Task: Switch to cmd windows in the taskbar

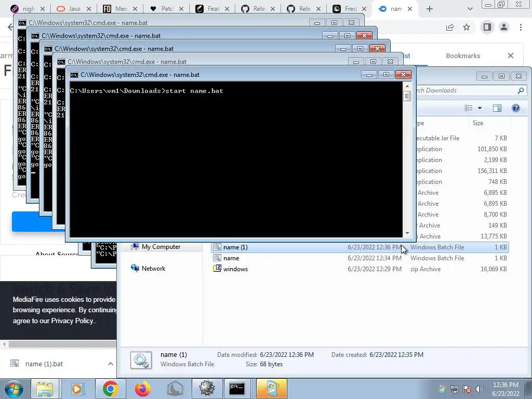Action: [x=237, y=389]
